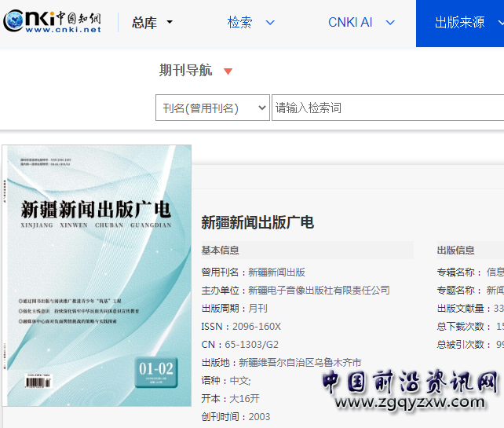Open the 刊名(曾用刊名) search field selector
This screenshot has height=428, width=504.
(x=213, y=108)
